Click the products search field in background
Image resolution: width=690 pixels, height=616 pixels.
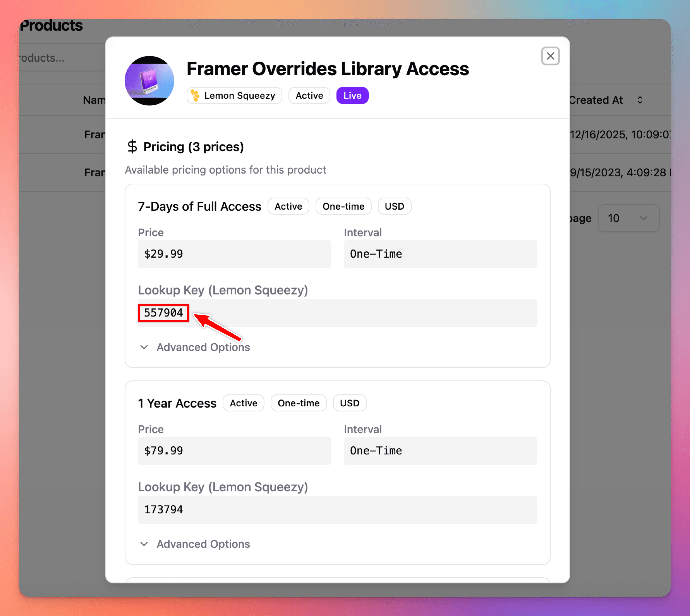pos(63,58)
